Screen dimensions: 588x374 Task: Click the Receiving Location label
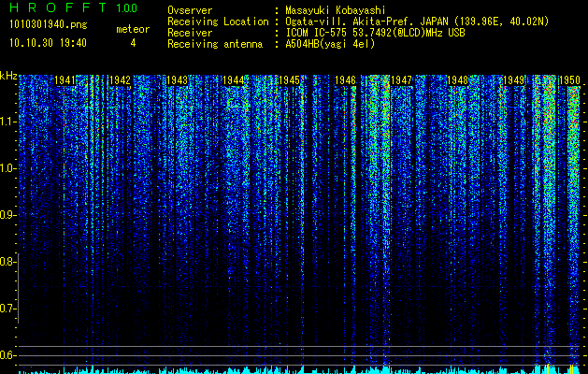coord(218,22)
